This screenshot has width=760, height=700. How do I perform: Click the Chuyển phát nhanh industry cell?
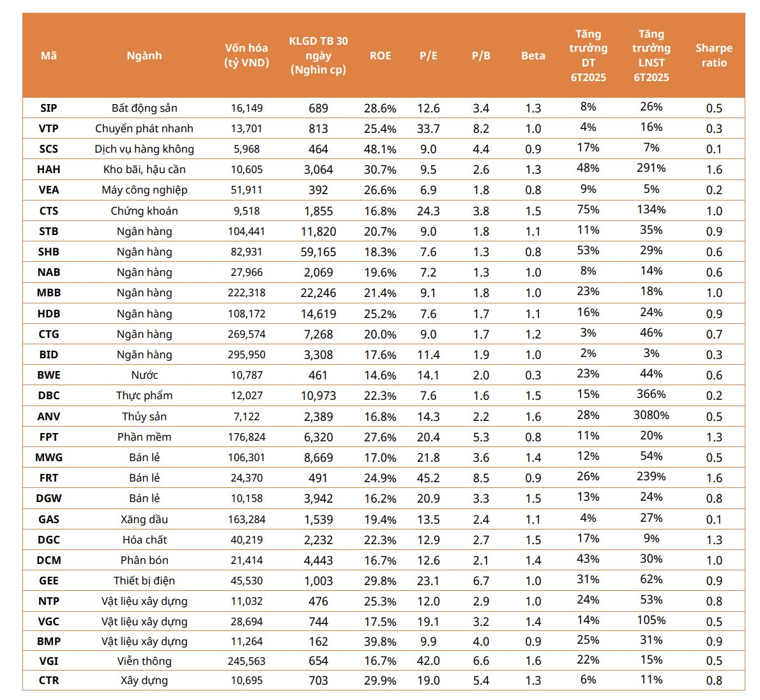tap(144, 128)
